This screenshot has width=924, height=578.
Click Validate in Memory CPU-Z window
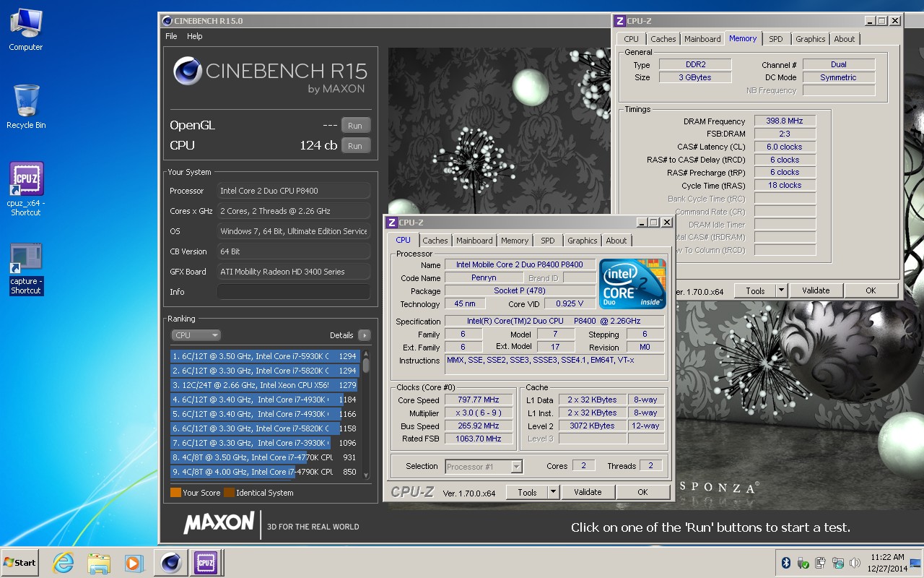(x=816, y=290)
